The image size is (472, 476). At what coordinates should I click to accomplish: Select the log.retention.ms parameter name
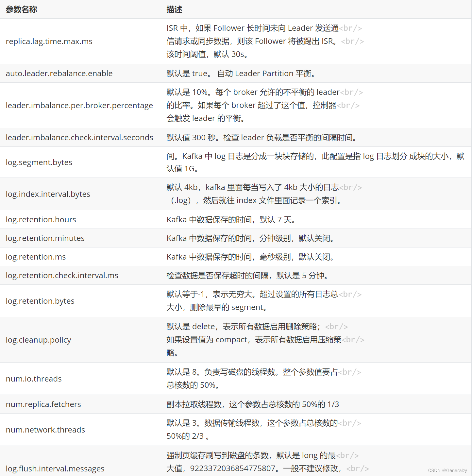pyautogui.click(x=35, y=257)
